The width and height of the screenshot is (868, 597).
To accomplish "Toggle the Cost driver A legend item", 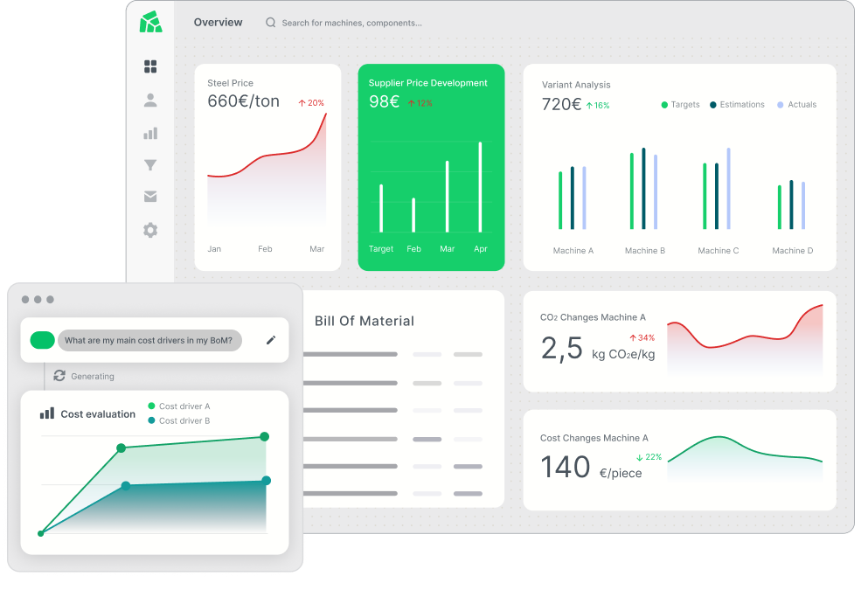I will 179,406.
